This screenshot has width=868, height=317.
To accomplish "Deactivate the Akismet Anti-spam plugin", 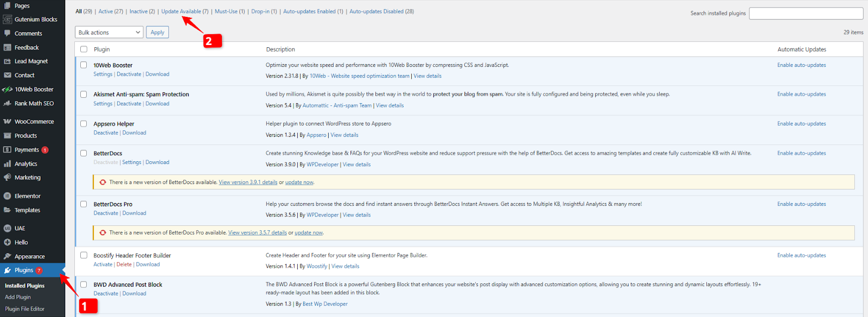I will 129,104.
